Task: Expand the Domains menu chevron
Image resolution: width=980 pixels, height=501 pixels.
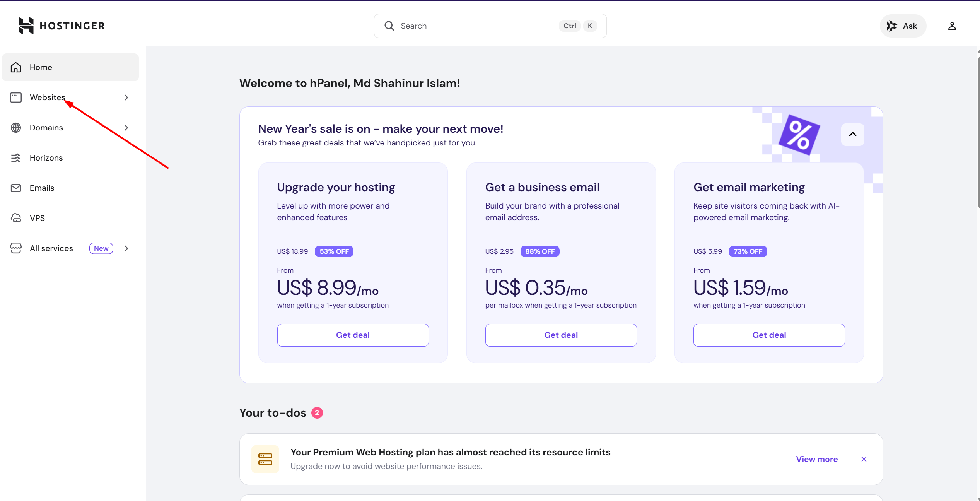Action: coord(126,127)
